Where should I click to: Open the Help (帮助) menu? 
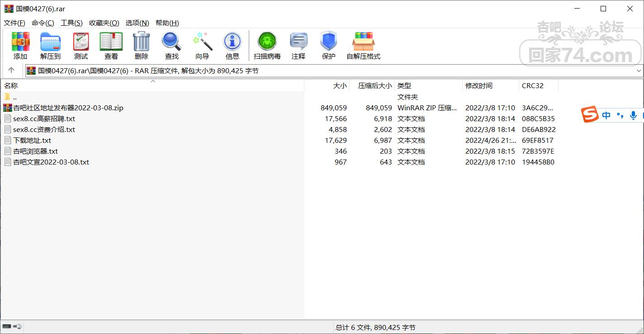click(x=167, y=23)
